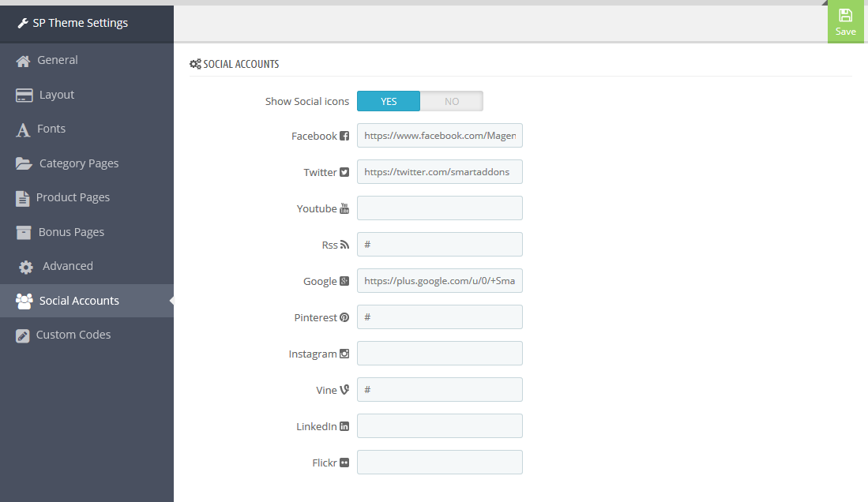Screen dimensions: 868x502
Task: Click the Advanced gear icon
Action: point(26,268)
